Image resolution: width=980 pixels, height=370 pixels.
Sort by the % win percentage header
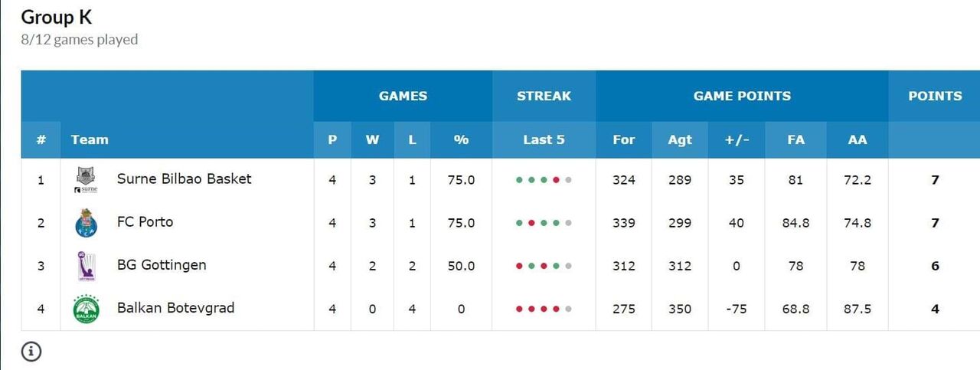point(461,139)
